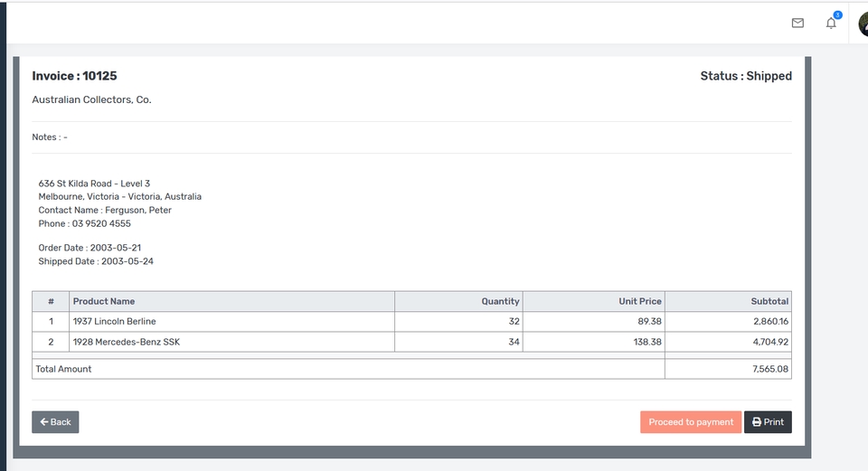Print the invoice

[x=768, y=422]
